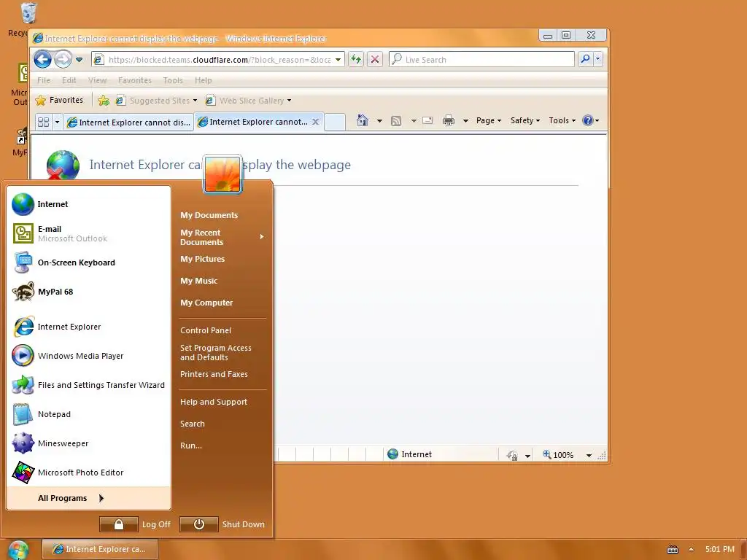The height and width of the screenshot is (560, 747).
Task: Launch Microsoft Photo Editor
Action: (x=89, y=472)
